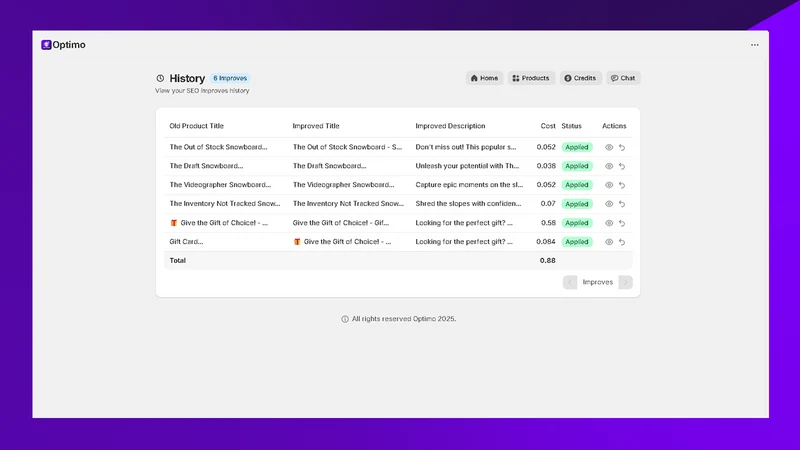Click the Old Product Title column header
The image size is (800, 450).
click(196, 126)
